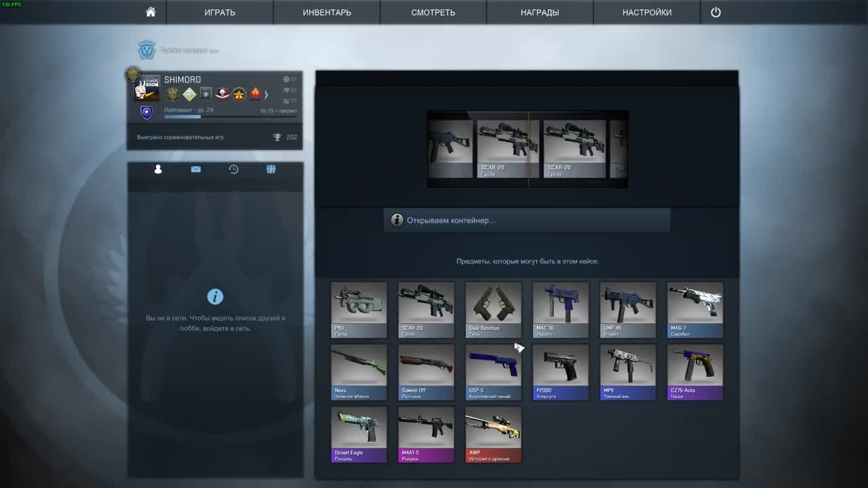
Task: Select the AWP История о драконе item
Action: click(493, 435)
